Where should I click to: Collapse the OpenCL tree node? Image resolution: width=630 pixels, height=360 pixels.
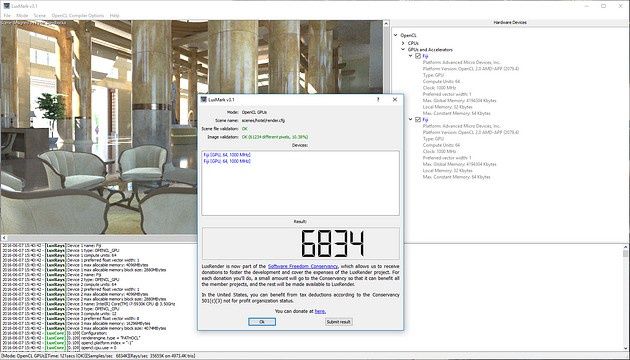click(396, 35)
